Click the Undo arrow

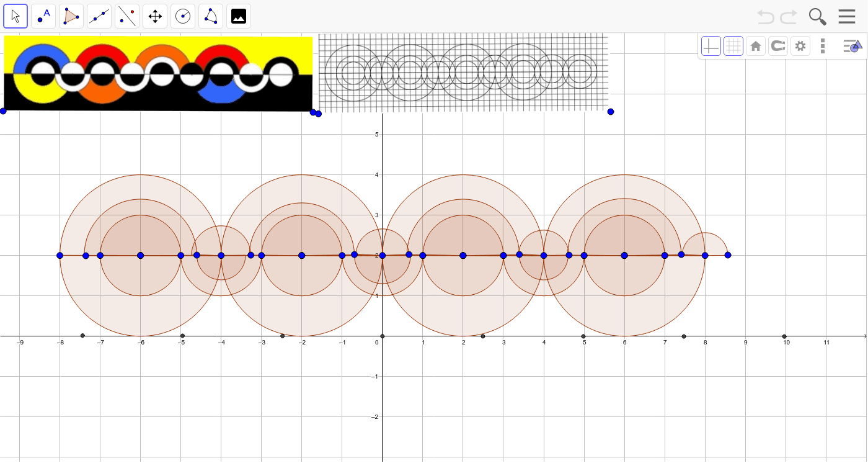click(766, 17)
